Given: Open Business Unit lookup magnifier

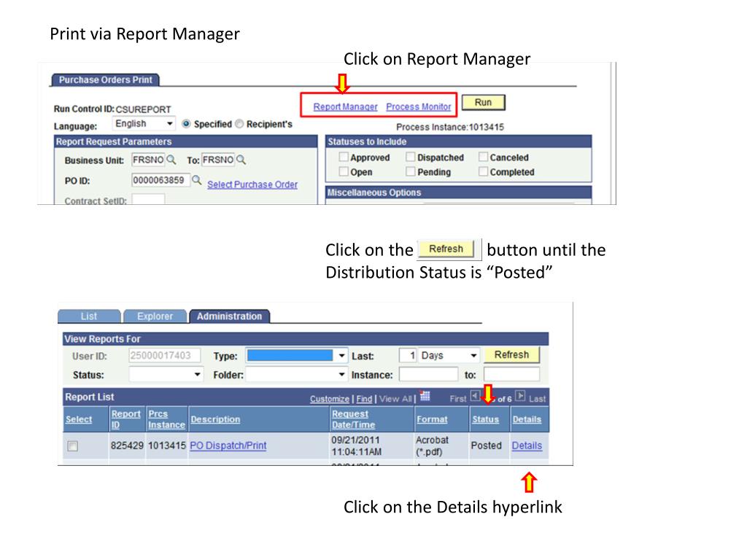Looking at the screenshot, I should click(171, 160).
